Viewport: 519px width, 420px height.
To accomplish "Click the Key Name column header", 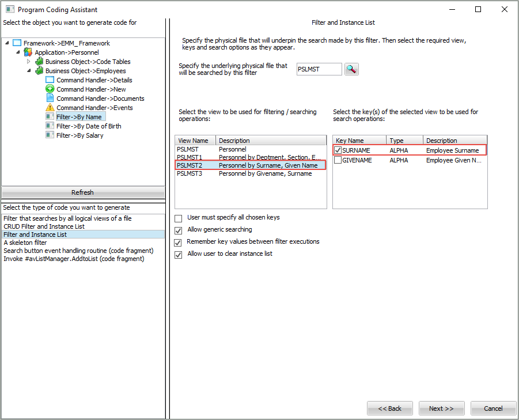I will 359,141.
